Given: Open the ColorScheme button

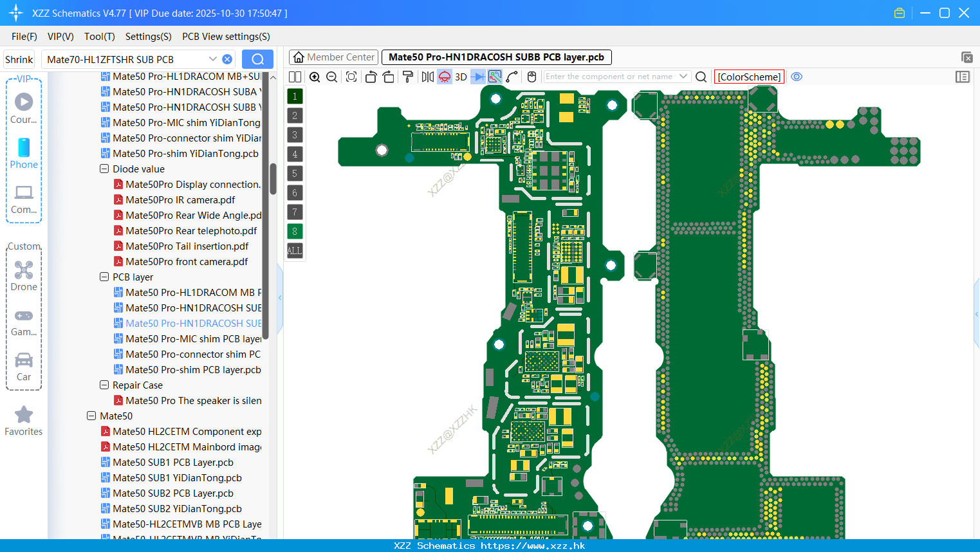Looking at the screenshot, I should (749, 77).
